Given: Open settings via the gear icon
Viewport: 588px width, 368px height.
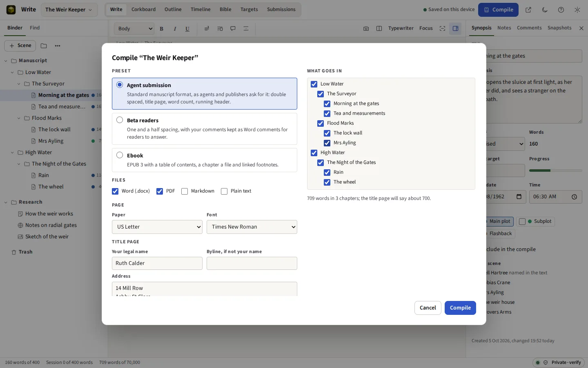Looking at the screenshot, I should point(577,10).
